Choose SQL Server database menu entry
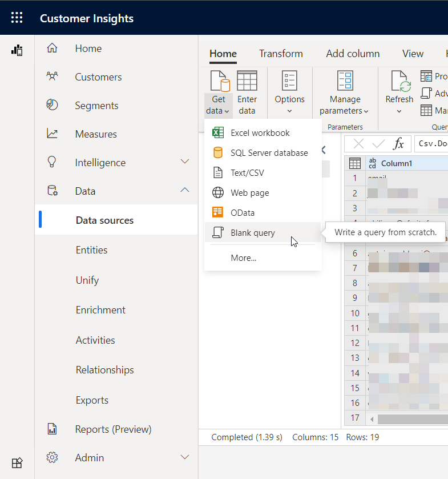Viewport: 448px width, 479px height. [x=263, y=153]
